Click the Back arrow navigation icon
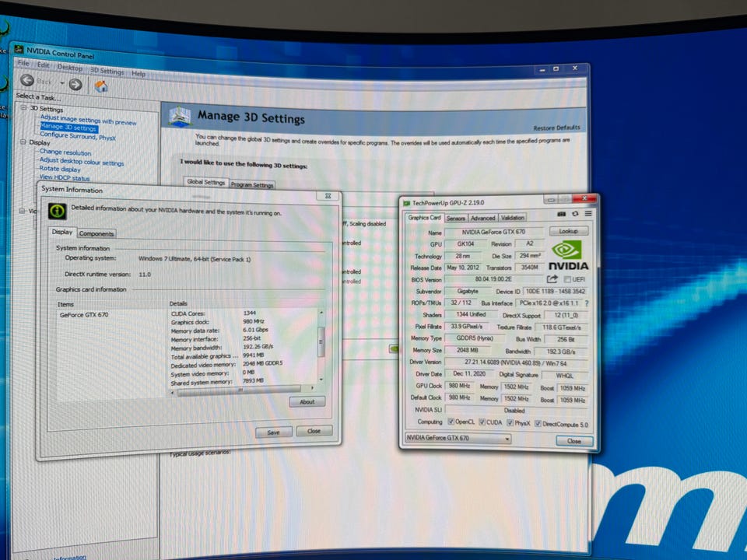Image resolution: width=747 pixels, height=560 pixels. pyautogui.click(x=27, y=80)
